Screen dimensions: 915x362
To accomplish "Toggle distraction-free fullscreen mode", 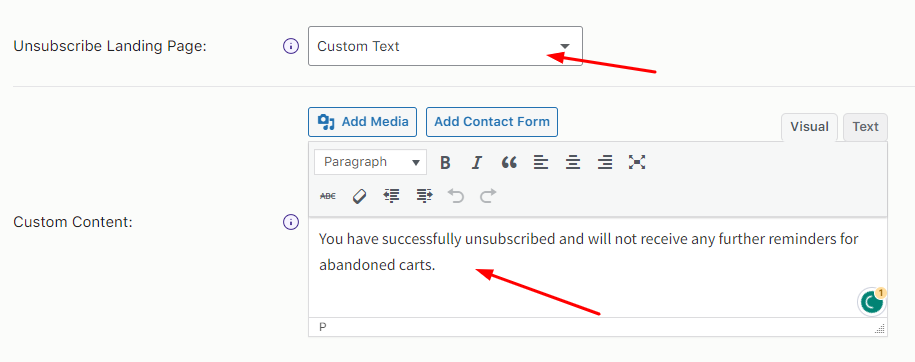I will (x=637, y=162).
